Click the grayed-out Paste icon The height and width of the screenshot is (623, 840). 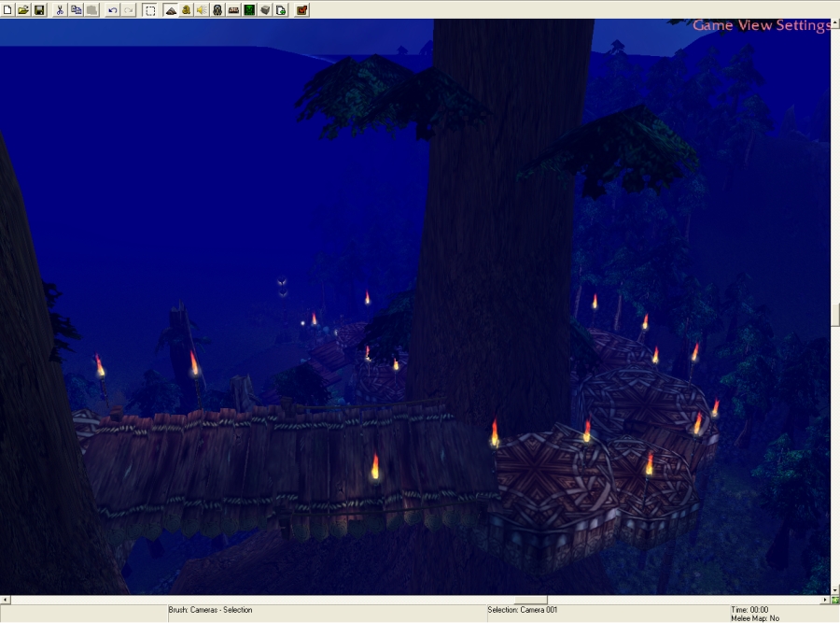[92, 9]
